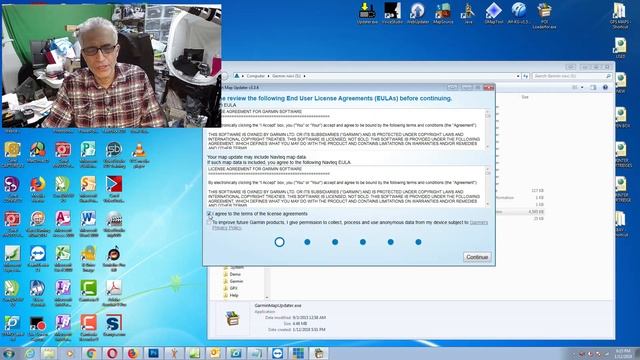
Task: Click GarminMapUpdater.exe icon in details pane
Action: pyautogui.click(x=232, y=319)
